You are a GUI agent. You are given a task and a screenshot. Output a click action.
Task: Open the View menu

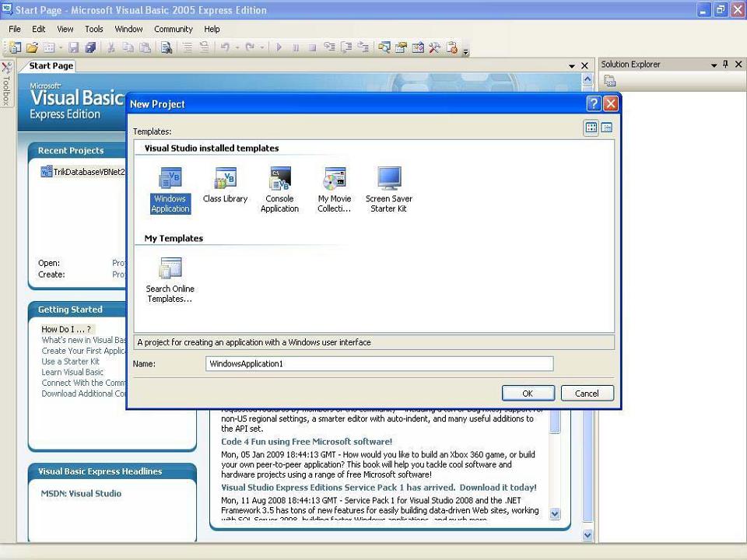pos(65,29)
